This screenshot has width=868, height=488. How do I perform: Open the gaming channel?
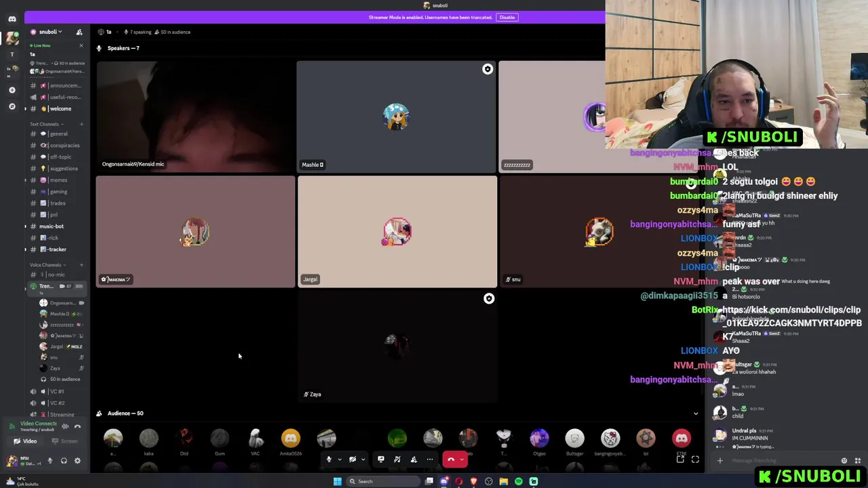pyautogui.click(x=57, y=191)
